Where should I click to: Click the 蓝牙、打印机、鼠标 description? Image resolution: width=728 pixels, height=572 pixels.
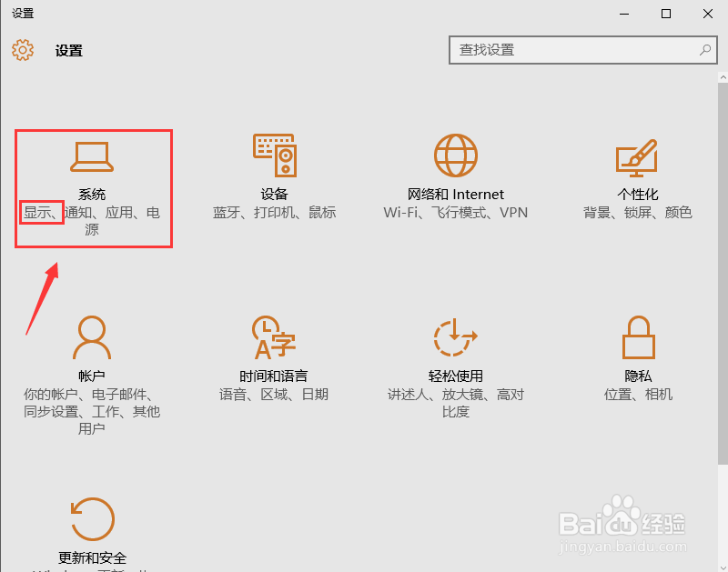[x=275, y=213]
